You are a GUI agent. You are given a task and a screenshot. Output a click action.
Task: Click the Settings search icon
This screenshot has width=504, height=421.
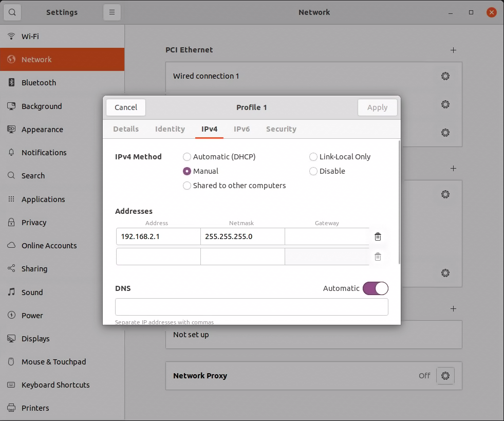[x=12, y=12]
